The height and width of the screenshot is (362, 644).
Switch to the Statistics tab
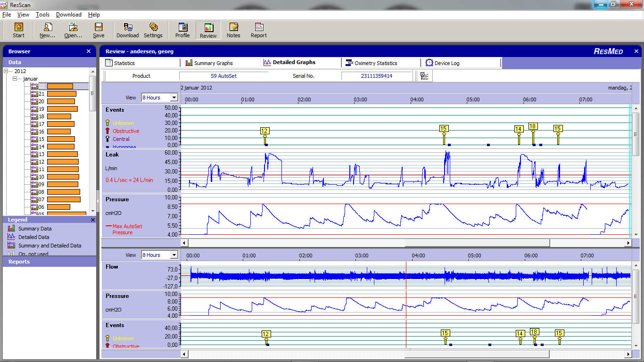[x=141, y=63]
